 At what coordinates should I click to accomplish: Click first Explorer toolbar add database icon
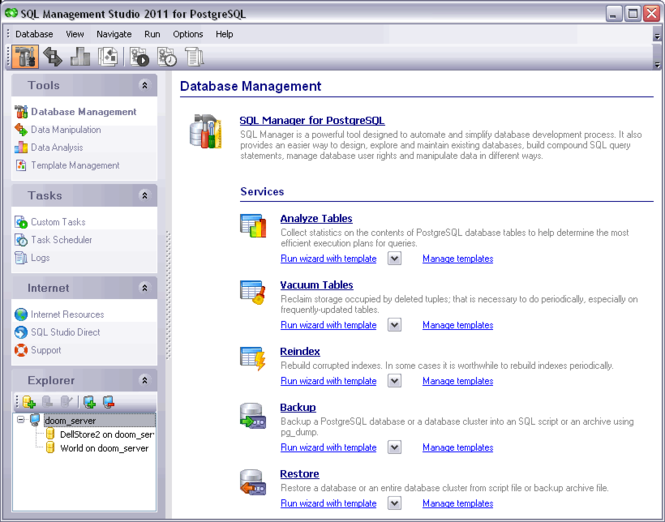29,402
